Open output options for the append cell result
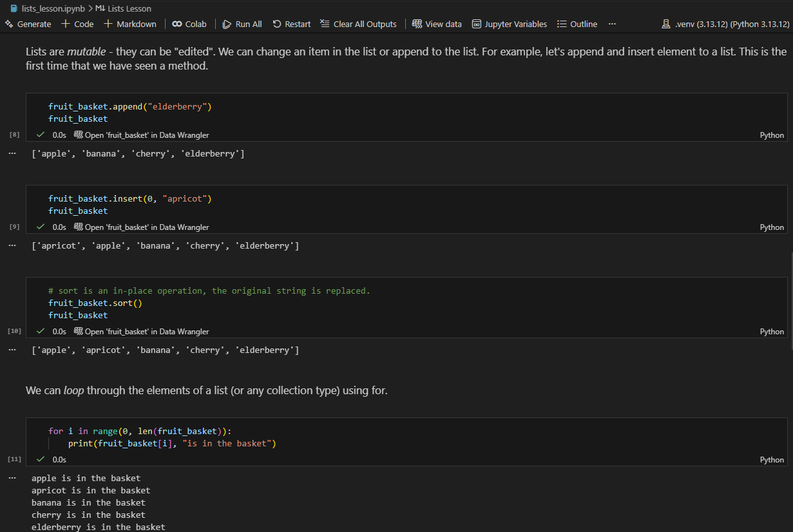The height and width of the screenshot is (532, 793). tap(12, 153)
